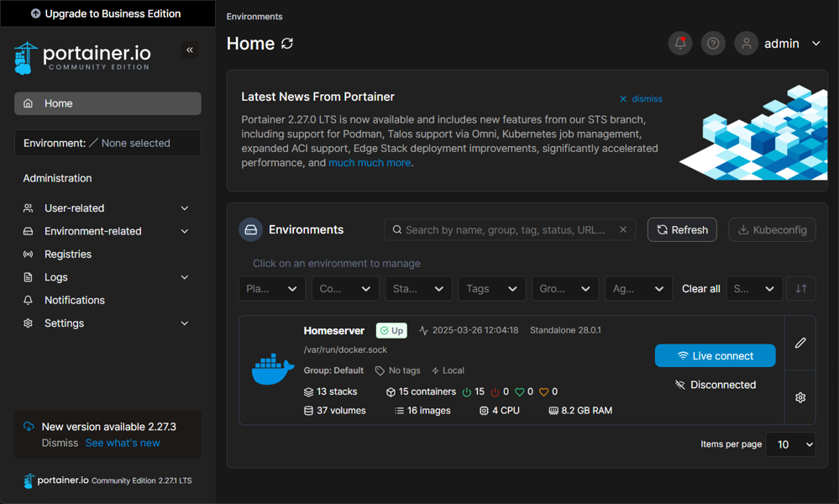The width and height of the screenshot is (839, 504).
Task: Expand the Logs menu
Action: [107, 277]
